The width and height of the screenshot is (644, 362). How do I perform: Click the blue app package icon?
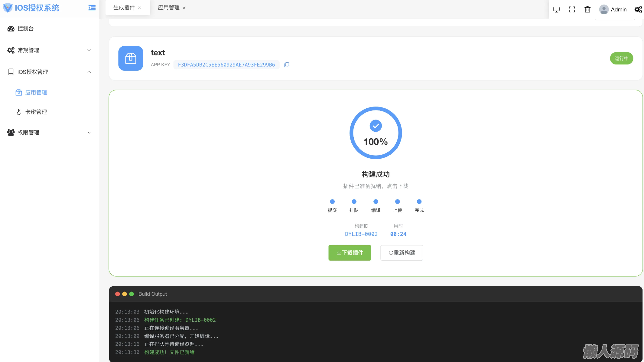coord(131,58)
